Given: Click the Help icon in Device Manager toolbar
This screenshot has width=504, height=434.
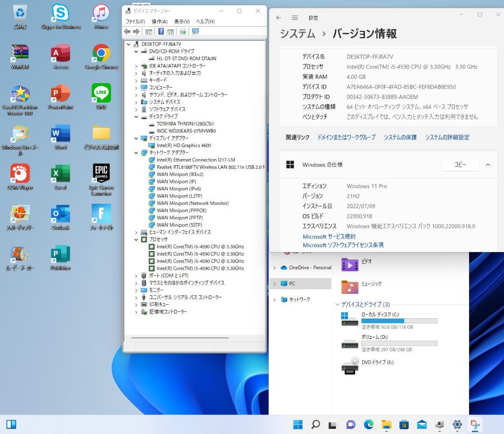Looking at the screenshot, I should point(161,31).
